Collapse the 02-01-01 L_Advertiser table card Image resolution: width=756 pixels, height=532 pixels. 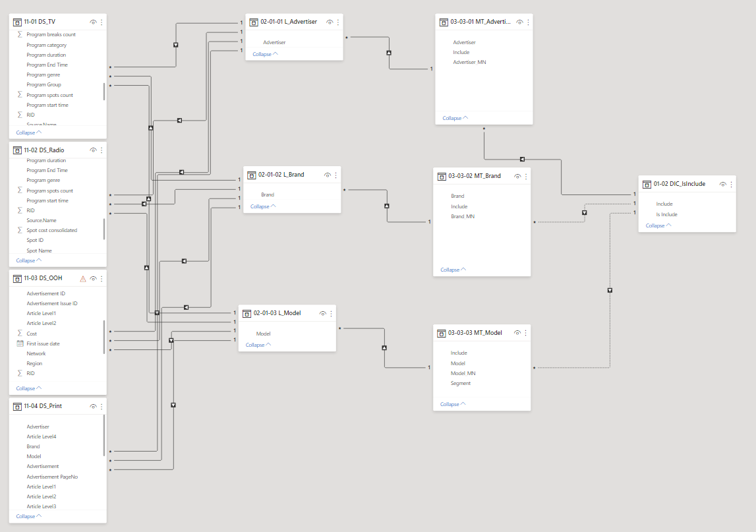point(265,54)
